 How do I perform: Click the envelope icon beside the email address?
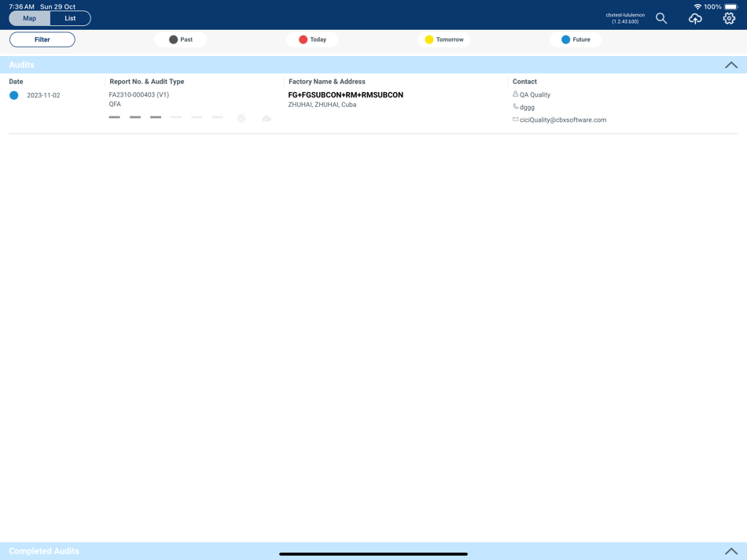pos(514,120)
